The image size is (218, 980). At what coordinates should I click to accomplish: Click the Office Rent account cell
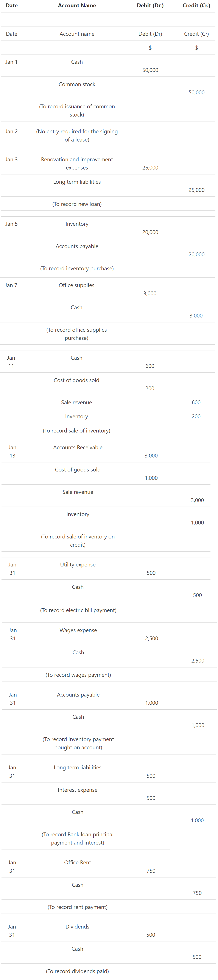click(77, 863)
